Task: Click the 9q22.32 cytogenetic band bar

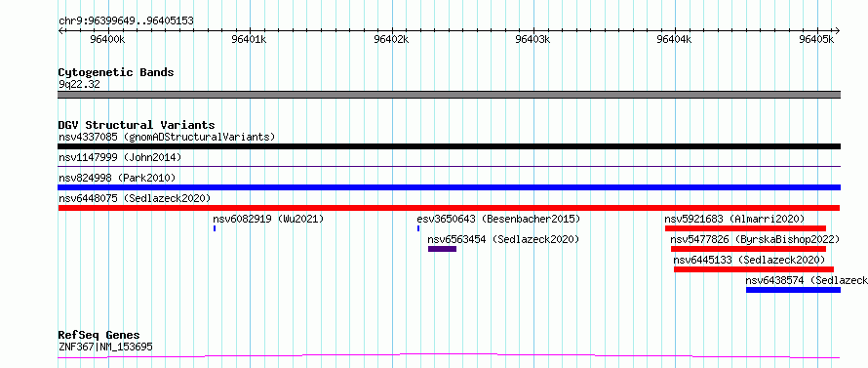Action: 449,95
